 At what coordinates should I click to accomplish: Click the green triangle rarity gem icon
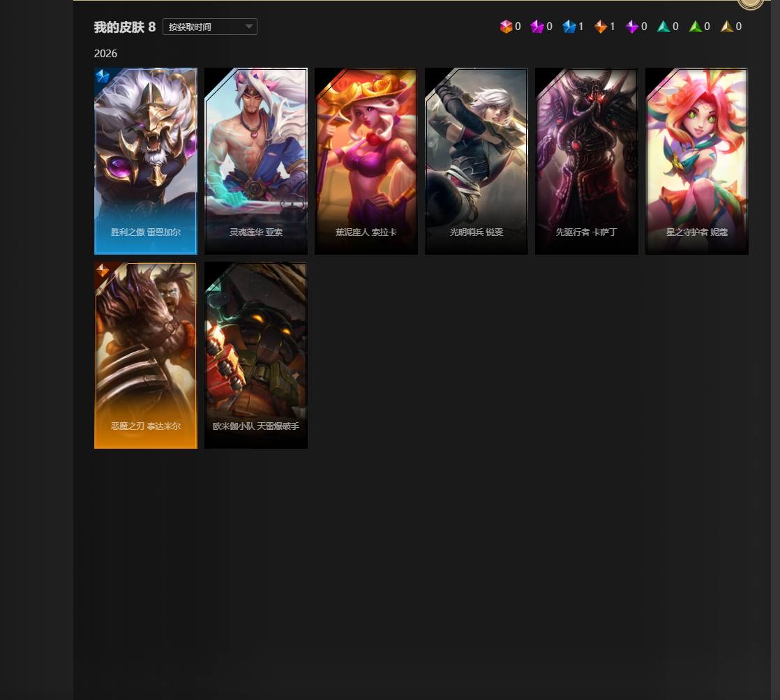click(695, 27)
